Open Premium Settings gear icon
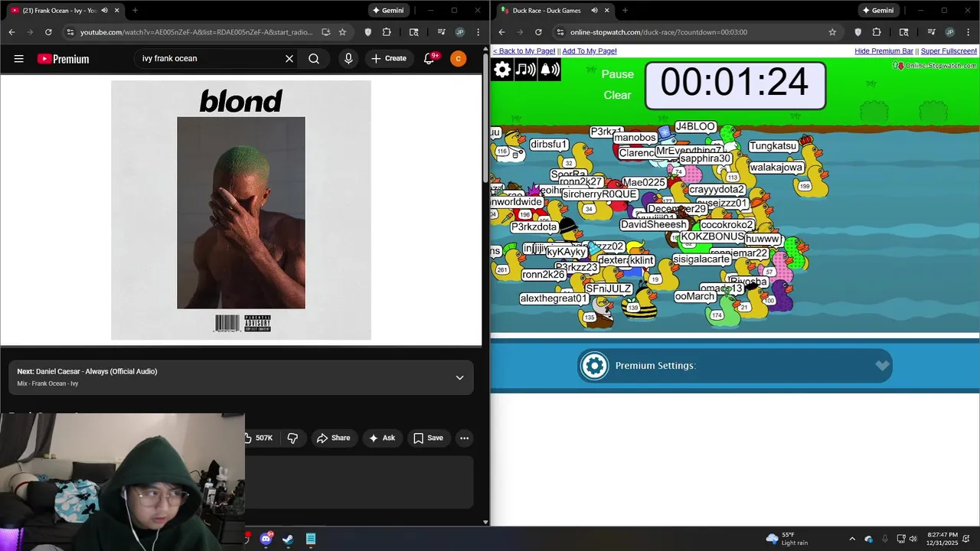This screenshot has height=551, width=980. (x=594, y=366)
